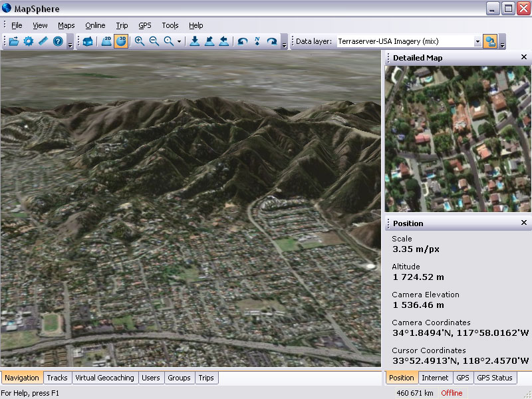Open the Online menu

point(95,25)
